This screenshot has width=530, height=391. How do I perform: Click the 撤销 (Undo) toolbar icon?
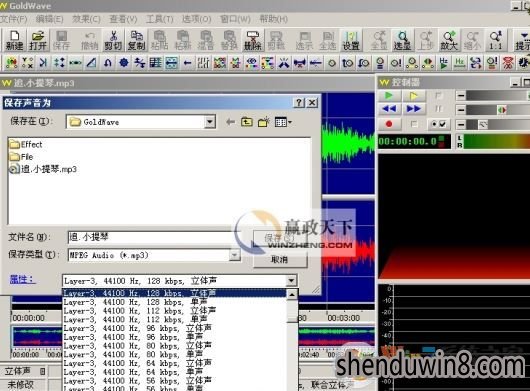pyautogui.click(x=90, y=41)
